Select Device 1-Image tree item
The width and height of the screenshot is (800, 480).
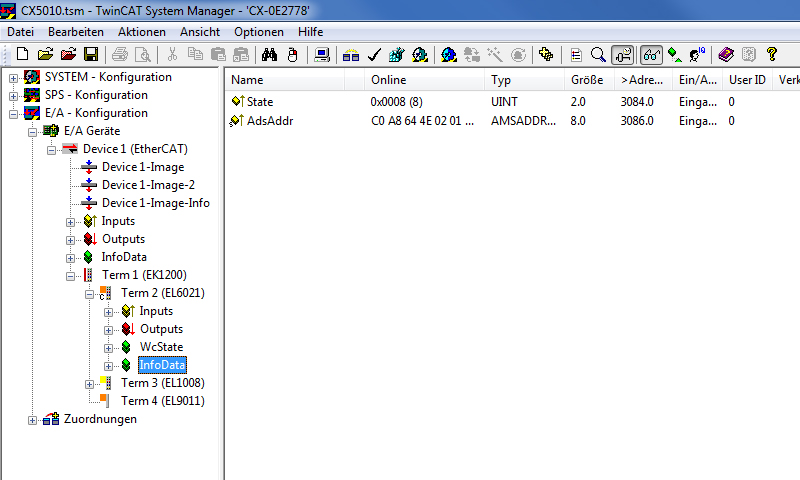click(x=143, y=167)
